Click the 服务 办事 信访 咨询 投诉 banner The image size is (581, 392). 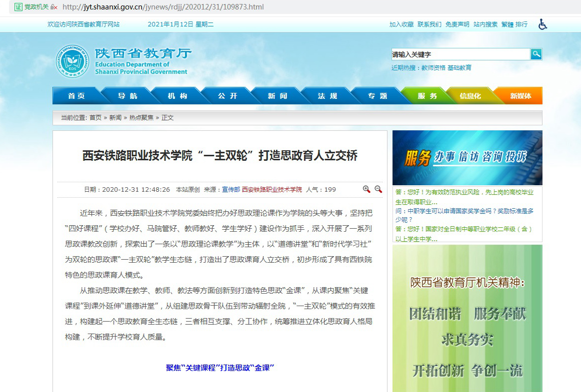[467, 158]
